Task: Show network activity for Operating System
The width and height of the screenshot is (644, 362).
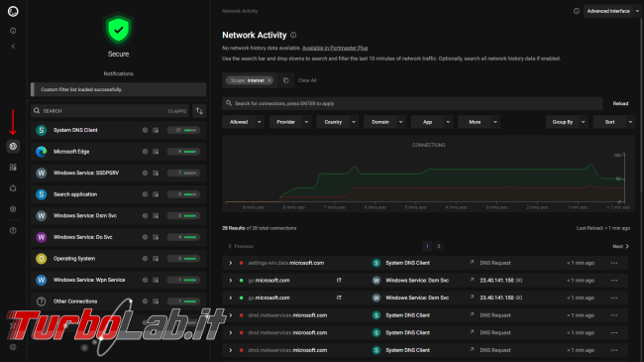Action: (x=145, y=258)
